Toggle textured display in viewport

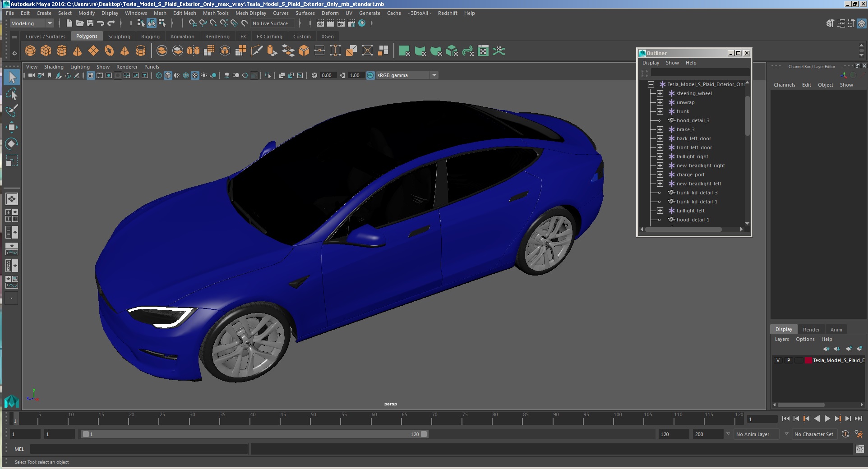195,75
